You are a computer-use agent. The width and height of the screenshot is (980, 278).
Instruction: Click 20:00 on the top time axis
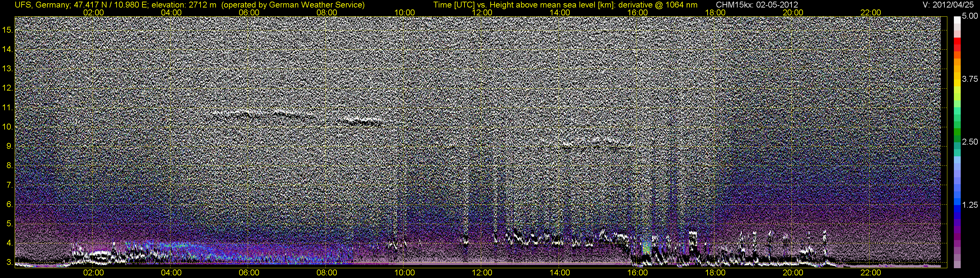[793, 12]
